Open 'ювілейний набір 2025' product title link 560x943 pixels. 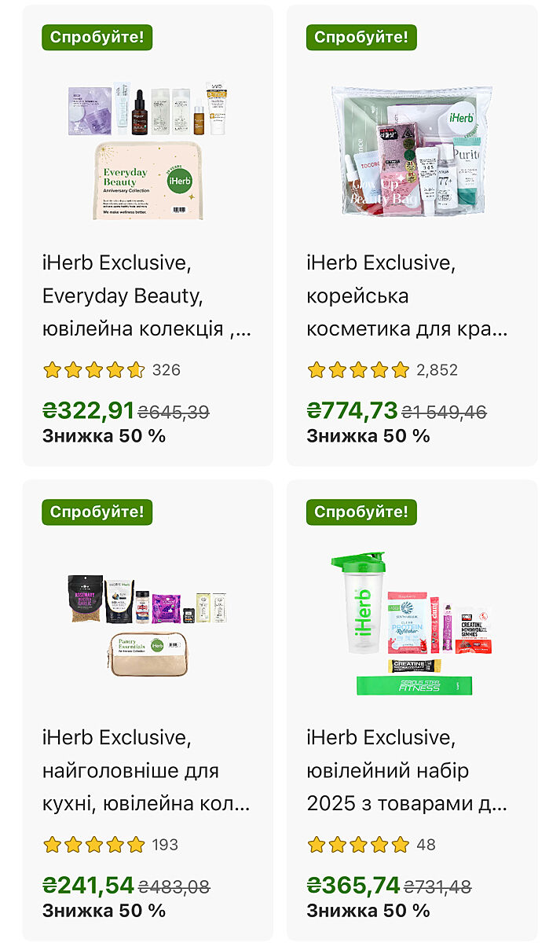click(407, 771)
